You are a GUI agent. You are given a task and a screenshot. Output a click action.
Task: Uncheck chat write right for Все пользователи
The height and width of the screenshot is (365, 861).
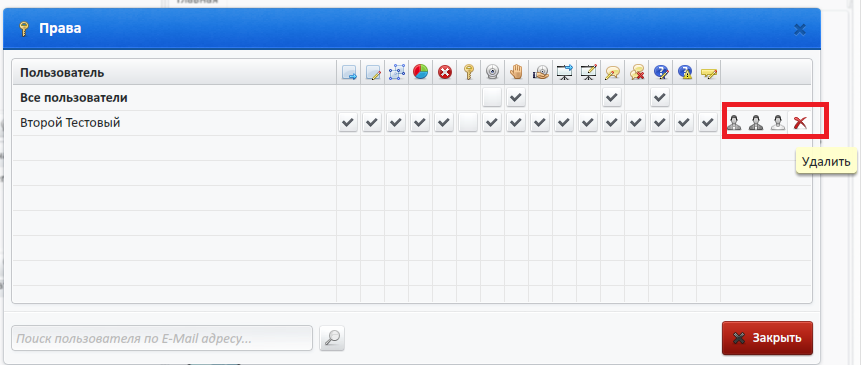[612, 98]
